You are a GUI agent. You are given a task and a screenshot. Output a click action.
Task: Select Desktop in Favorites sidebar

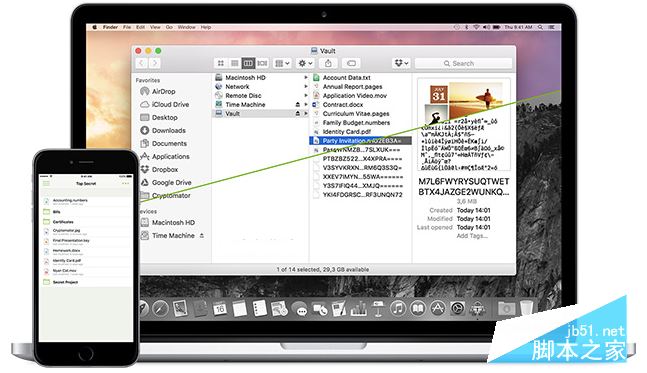coord(159,118)
